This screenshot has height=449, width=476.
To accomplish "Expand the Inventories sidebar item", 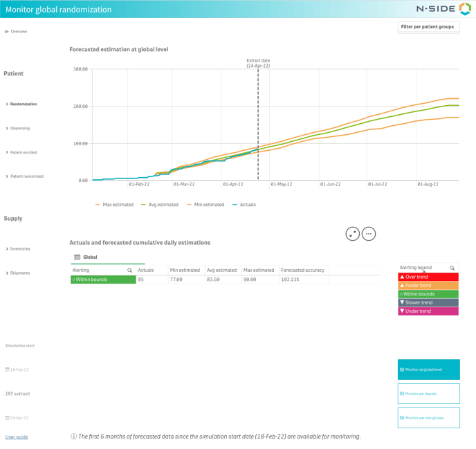I will tap(19, 249).
